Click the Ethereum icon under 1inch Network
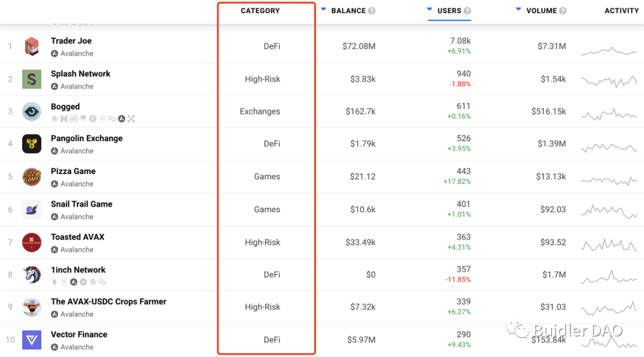Image resolution: width=644 pixels, height=357 pixels. point(54,282)
